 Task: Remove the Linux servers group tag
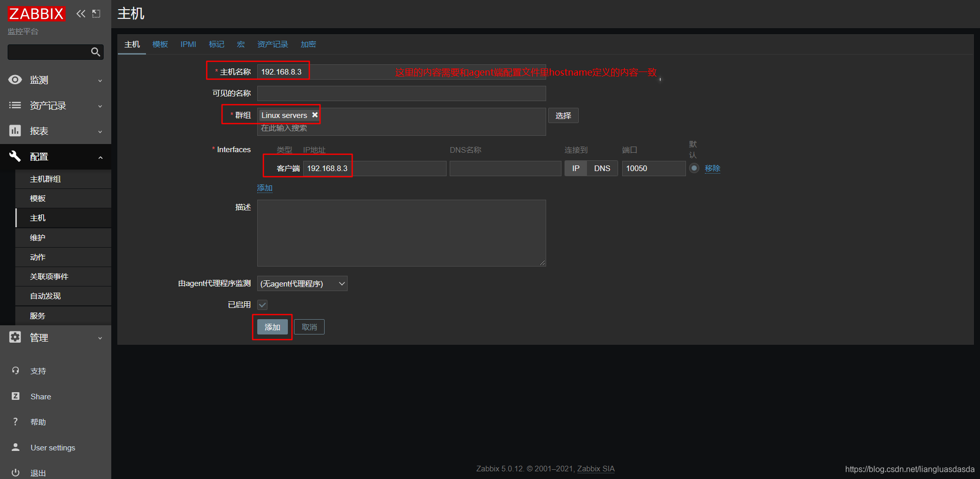tap(315, 115)
